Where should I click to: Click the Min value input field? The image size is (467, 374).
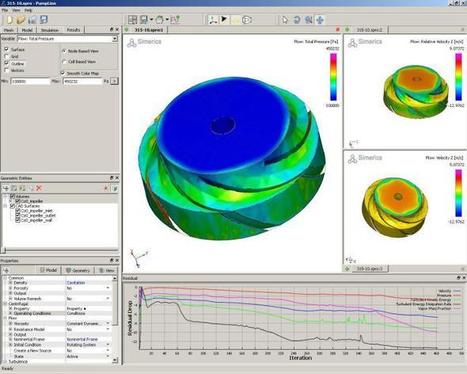click(x=30, y=81)
